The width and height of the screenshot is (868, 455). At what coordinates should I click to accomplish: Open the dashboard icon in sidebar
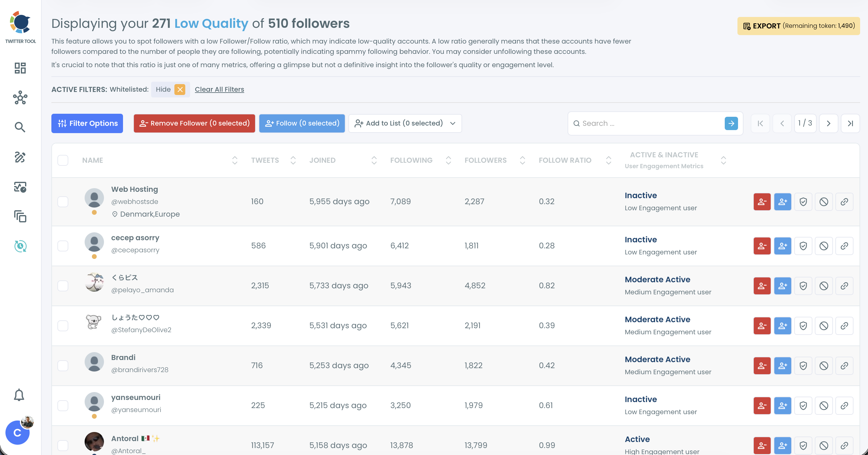pyautogui.click(x=20, y=68)
